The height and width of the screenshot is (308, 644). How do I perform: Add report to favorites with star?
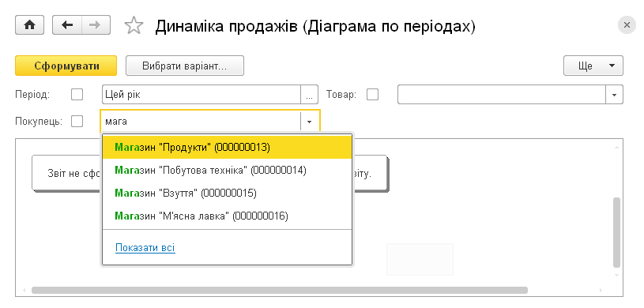(x=134, y=25)
